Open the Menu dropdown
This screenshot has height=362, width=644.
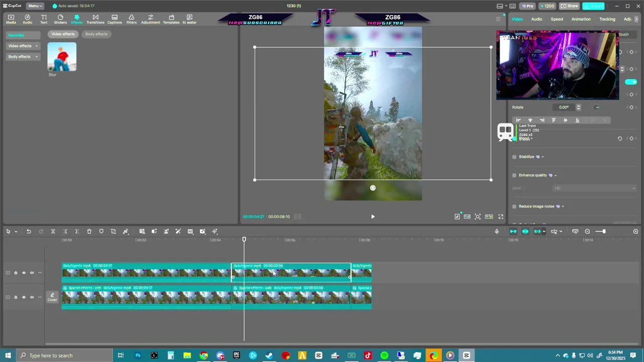pos(34,6)
